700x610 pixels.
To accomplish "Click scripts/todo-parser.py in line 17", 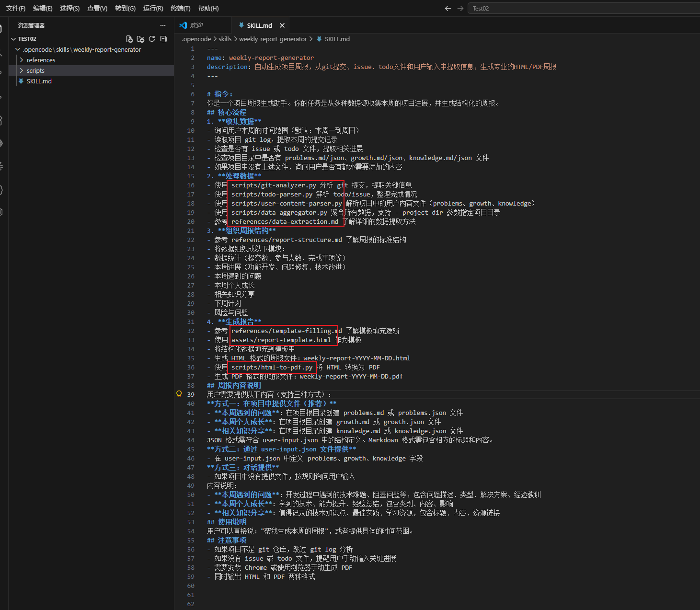I will [x=272, y=194].
